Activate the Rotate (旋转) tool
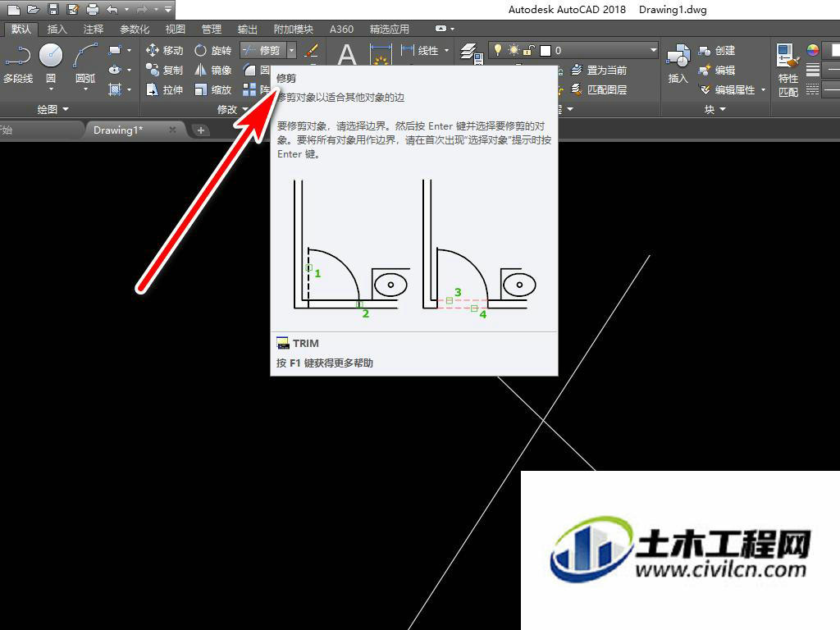The width and height of the screenshot is (840, 630). point(212,50)
